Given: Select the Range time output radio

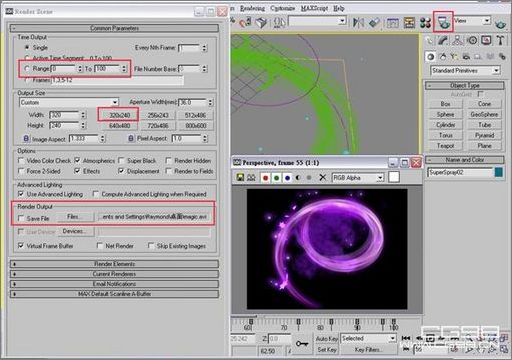Looking at the screenshot, I should [27, 68].
